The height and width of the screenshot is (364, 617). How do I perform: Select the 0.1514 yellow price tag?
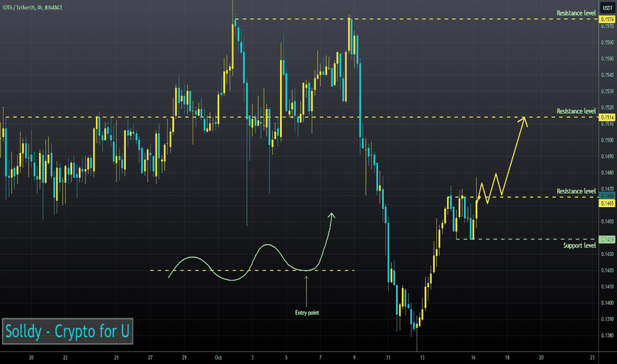(607, 117)
